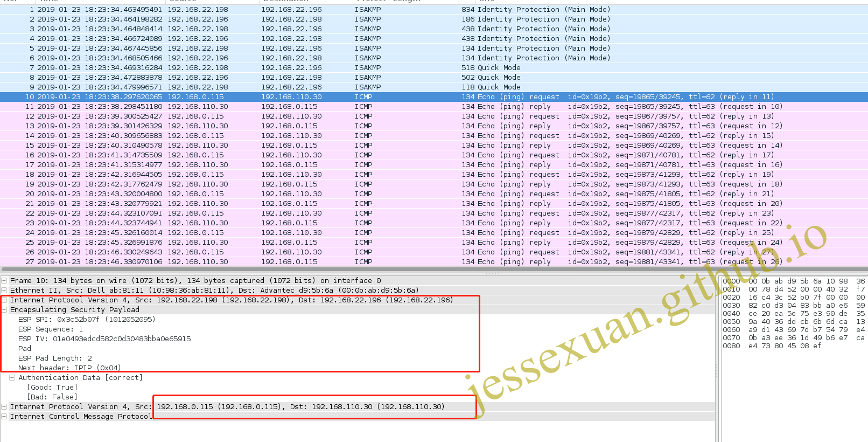Select packet 21, Echo reply seq=19875/41805
The height and width of the screenshot is (442, 868).
pyautogui.click(x=434, y=203)
